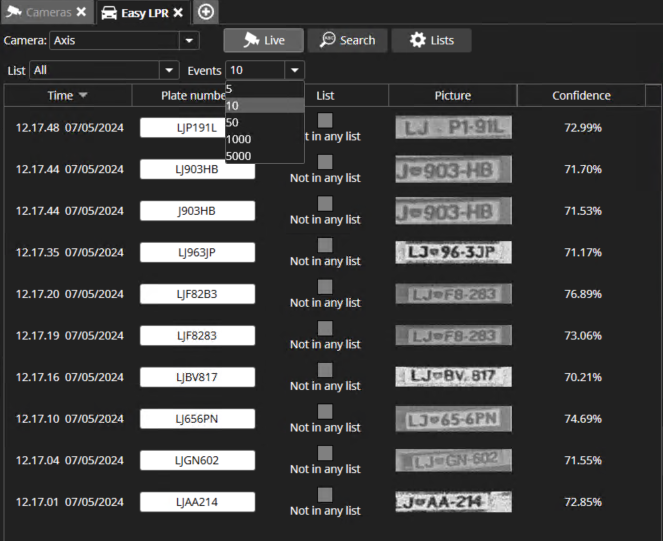
Task: Toggle list checkbox for plate LJAA214
Action: 325,494
